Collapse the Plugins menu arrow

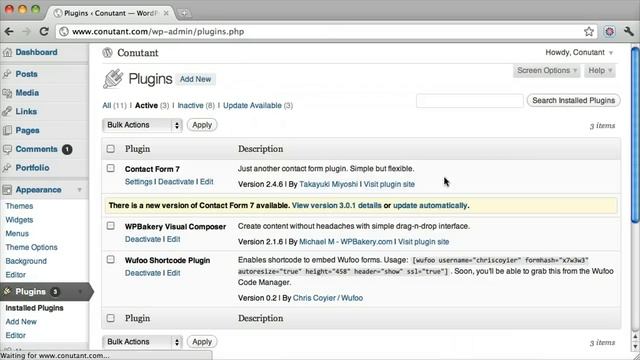point(80,291)
